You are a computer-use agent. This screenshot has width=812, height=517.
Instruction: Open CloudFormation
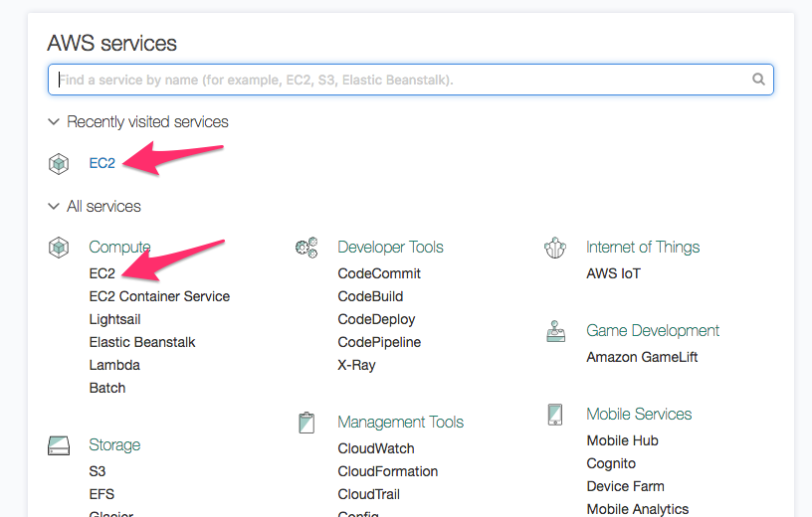(388, 471)
